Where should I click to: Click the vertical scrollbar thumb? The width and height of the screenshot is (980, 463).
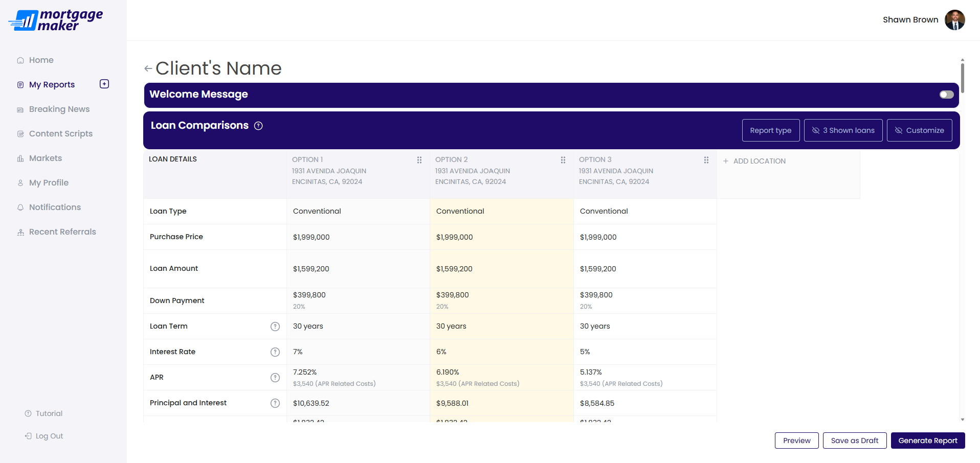pyautogui.click(x=962, y=78)
